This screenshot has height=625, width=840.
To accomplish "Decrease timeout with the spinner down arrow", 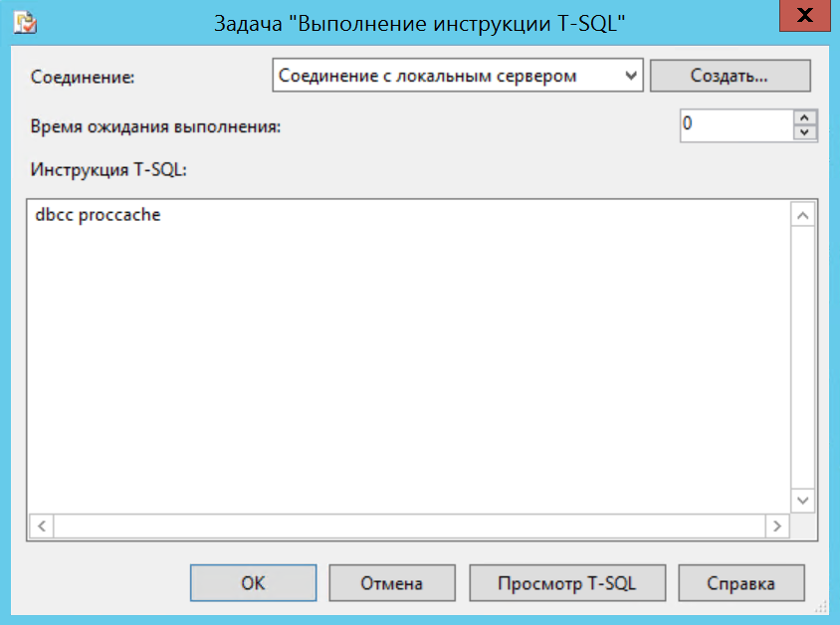I will [x=804, y=133].
